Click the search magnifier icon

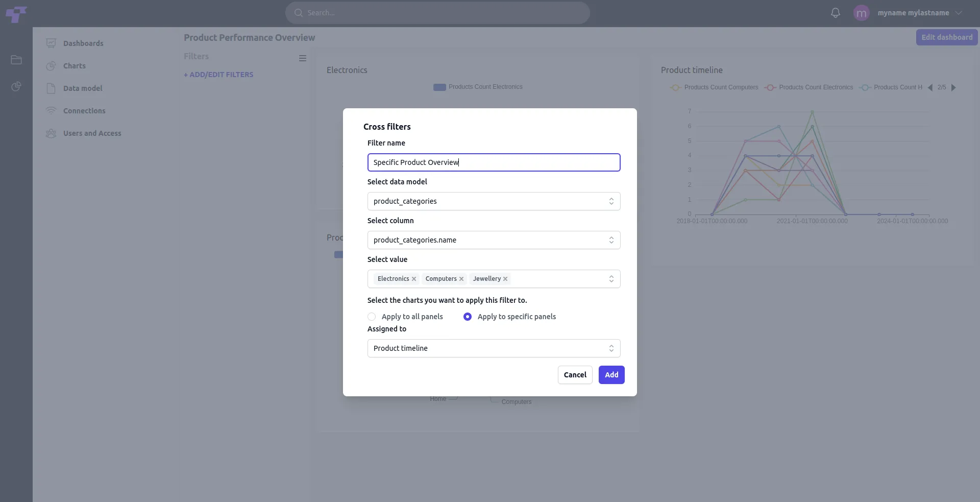(x=299, y=13)
